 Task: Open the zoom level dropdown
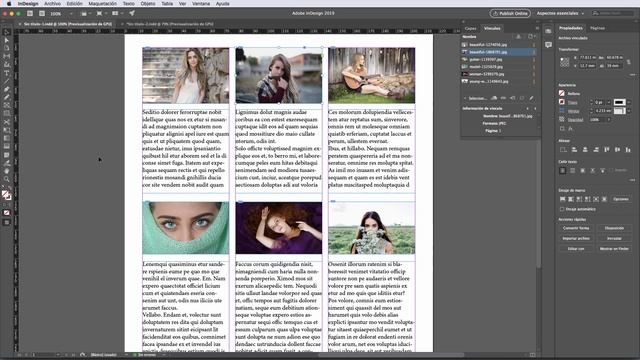coord(71,13)
